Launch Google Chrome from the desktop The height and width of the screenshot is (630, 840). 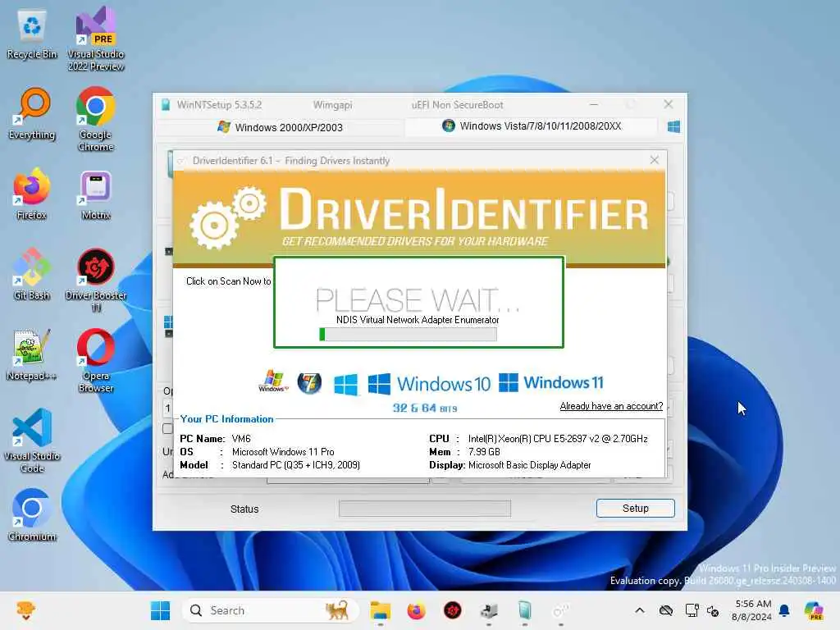[x=96, y=120]
